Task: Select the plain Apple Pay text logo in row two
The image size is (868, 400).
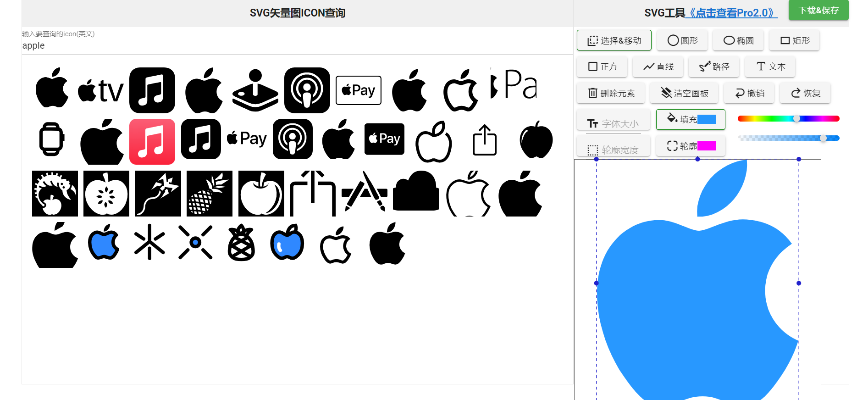Action: tap(247, 138)
